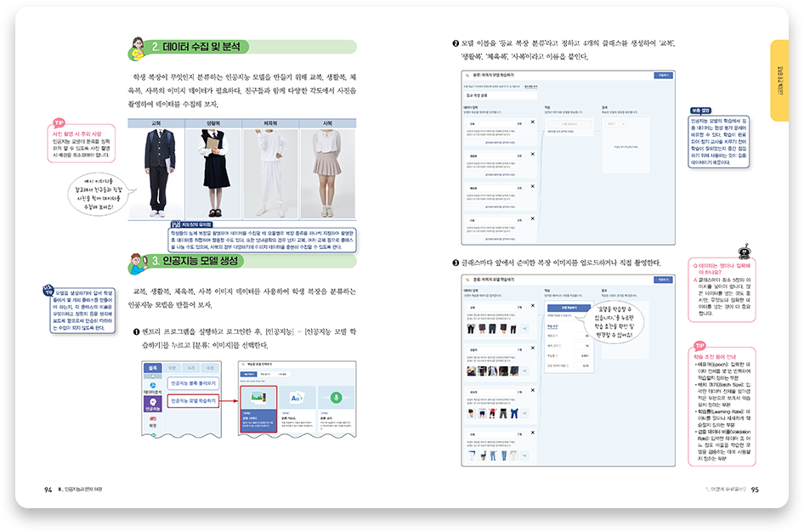Delete the 체육복 class in empty-class training window

click(533, 187)
